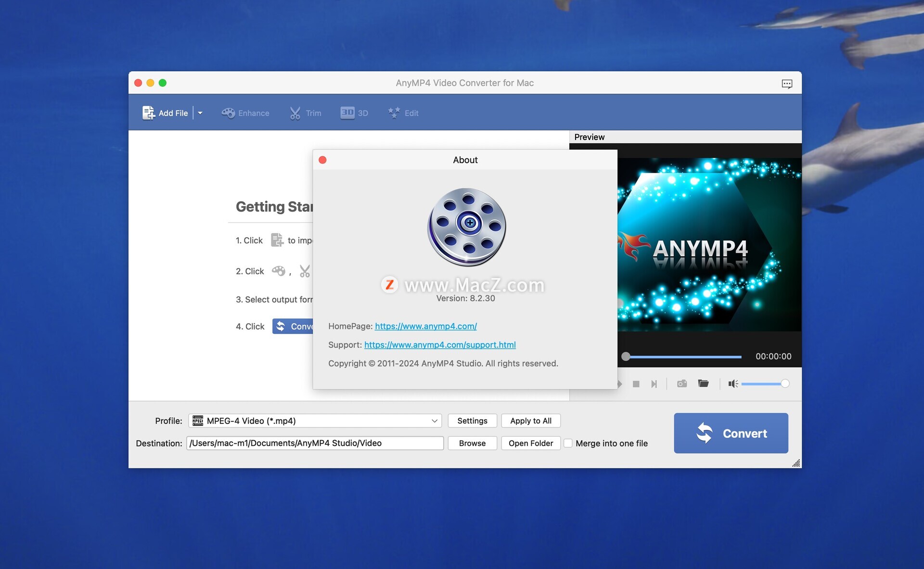
Task: Click the Open Folder button
Action: [531, 443]
